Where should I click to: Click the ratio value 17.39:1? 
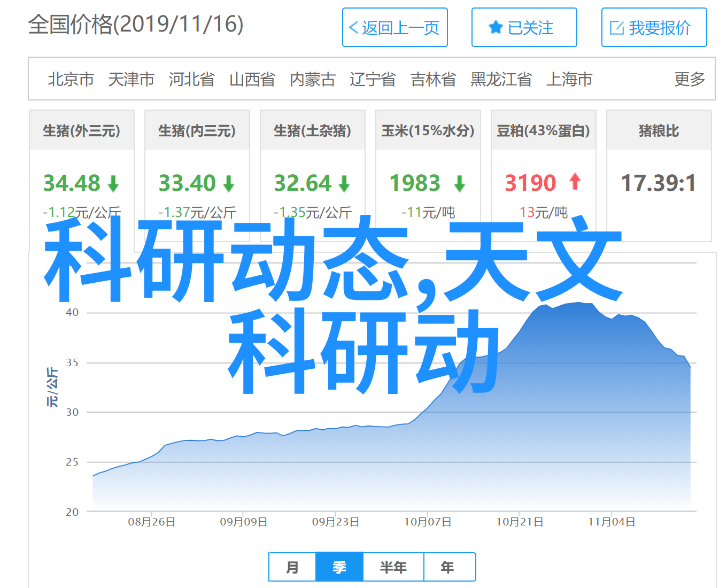pos(659,183)
